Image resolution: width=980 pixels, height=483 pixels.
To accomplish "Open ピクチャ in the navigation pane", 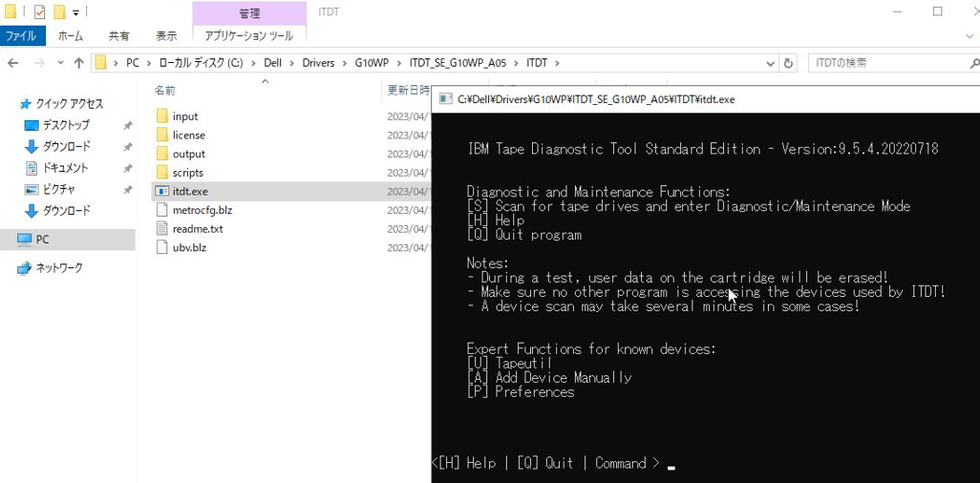I will pos(59,189).
